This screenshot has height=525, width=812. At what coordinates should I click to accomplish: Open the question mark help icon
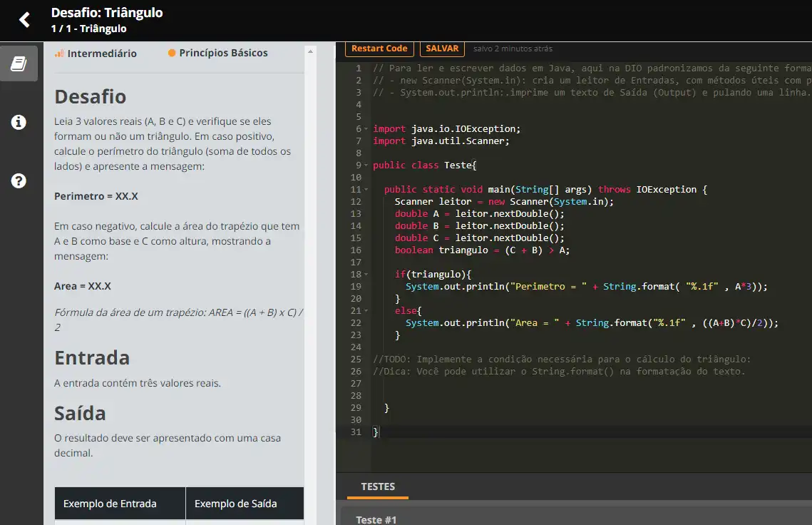[x=19, y=180]
